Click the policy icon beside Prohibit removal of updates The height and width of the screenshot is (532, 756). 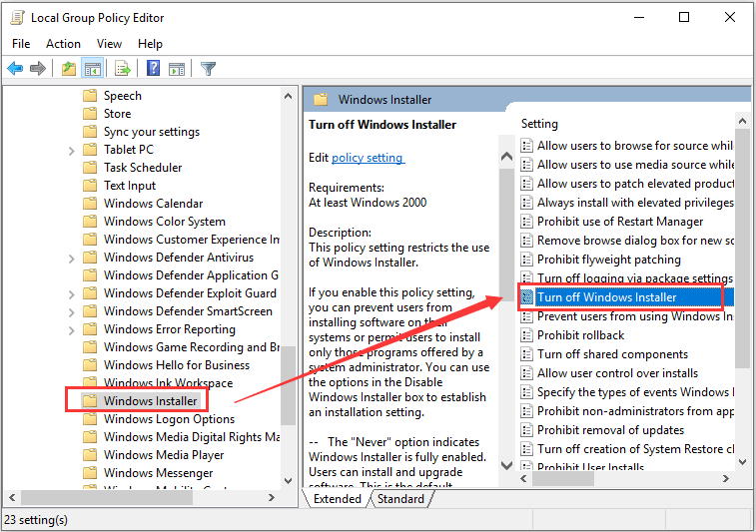(526, 430)
